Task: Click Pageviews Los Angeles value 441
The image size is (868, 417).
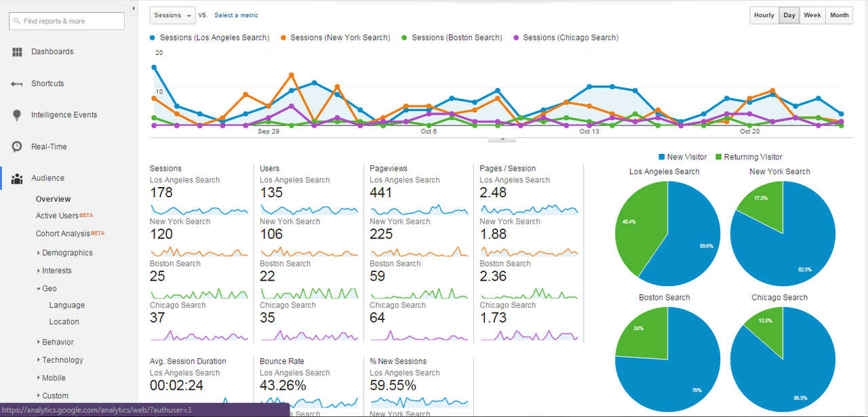Action: 381,193
